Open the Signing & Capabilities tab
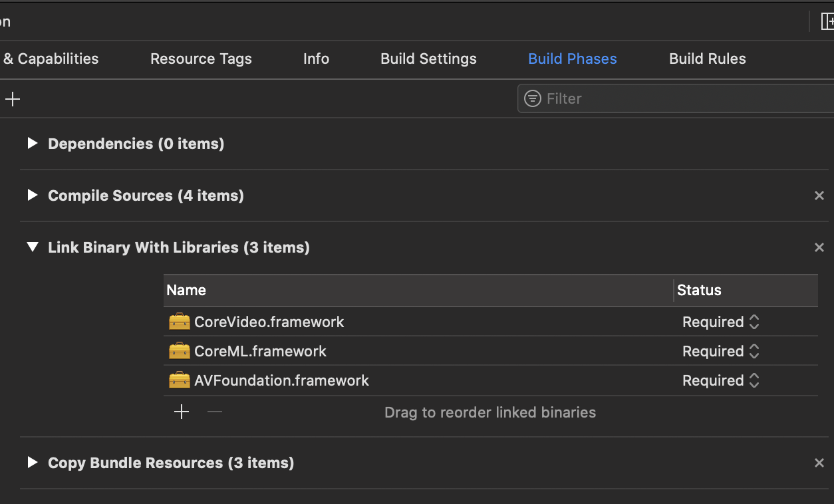The image size is (834, 504). (49, 59)
